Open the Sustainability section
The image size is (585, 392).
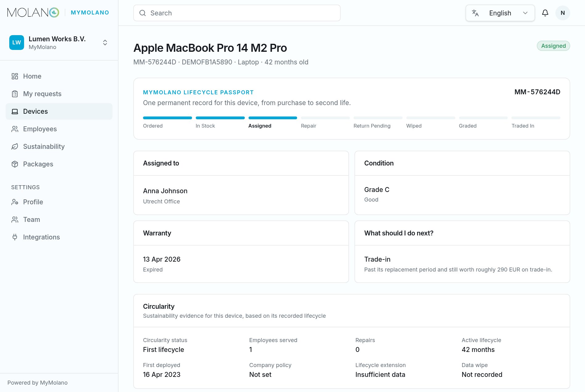click(x=59, y=146)
